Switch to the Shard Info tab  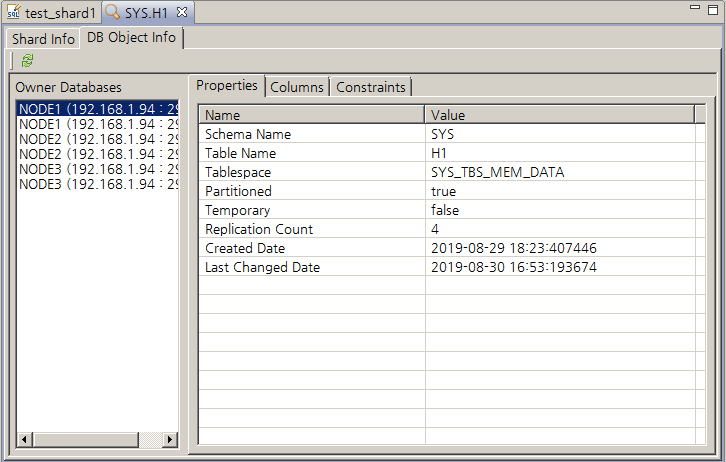pyautogui.click(x=43, y=39)
